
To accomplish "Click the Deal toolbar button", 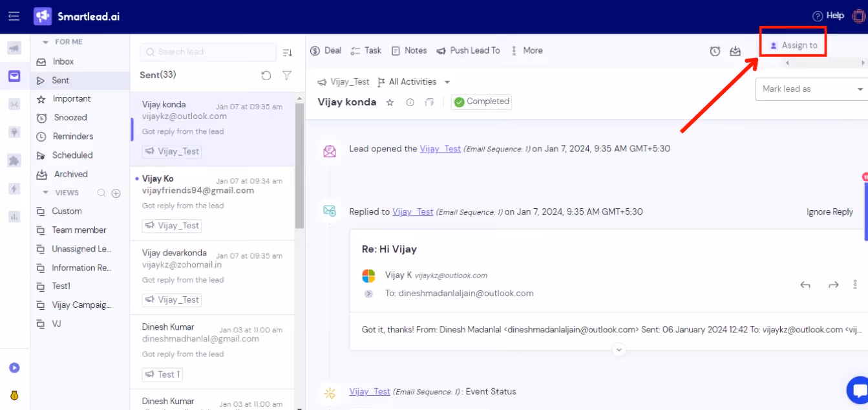I will point(326,50).
